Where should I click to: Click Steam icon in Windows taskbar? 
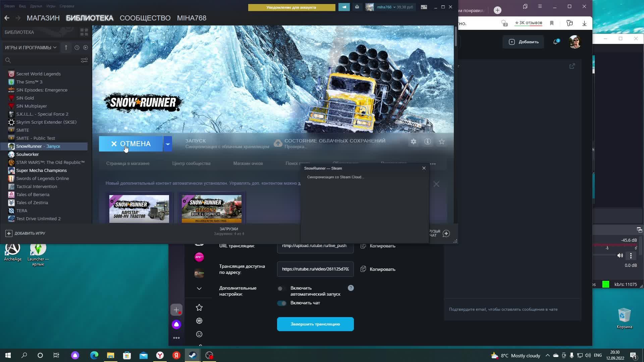[193, 355]
